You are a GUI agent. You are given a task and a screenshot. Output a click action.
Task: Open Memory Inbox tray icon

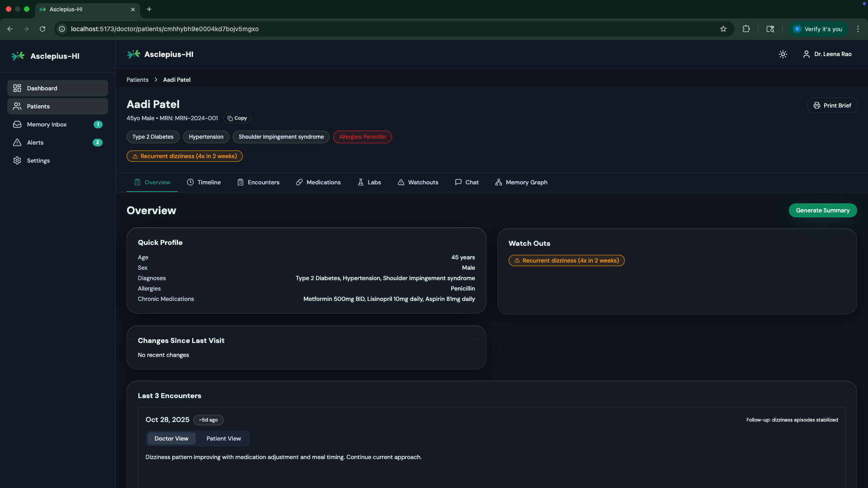17,124
